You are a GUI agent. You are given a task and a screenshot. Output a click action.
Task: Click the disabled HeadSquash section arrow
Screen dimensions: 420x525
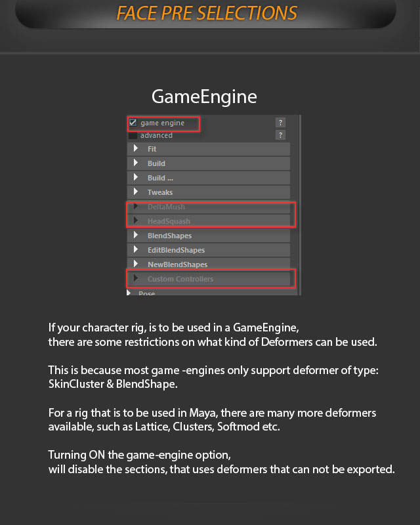pos(136,220)
